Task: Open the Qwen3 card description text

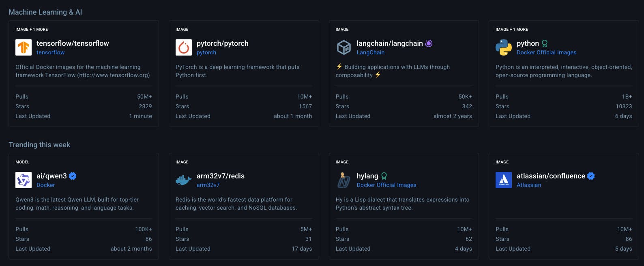Action: click(x=77, y=204)
